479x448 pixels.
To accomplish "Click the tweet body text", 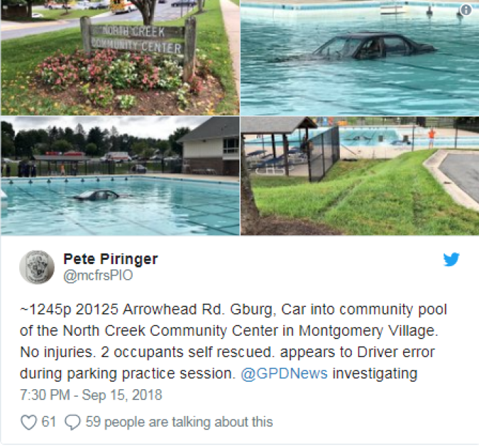I will 234,342.
